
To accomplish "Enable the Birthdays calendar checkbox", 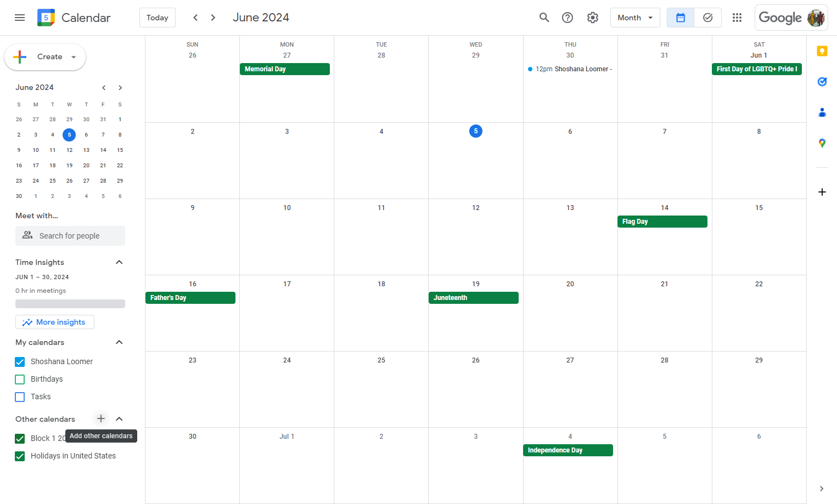I will point(20,379).
